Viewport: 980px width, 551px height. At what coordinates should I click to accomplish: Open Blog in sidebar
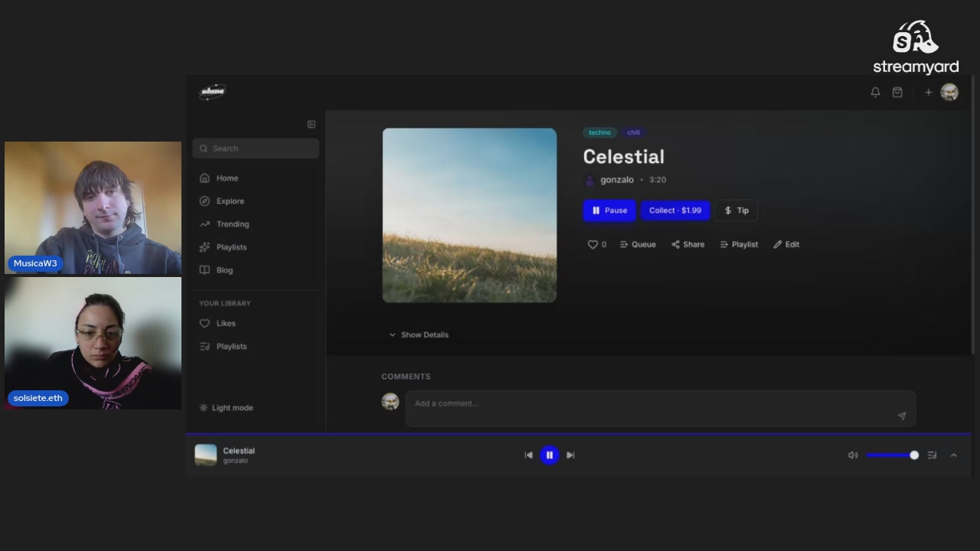click(x=256, y=270)
